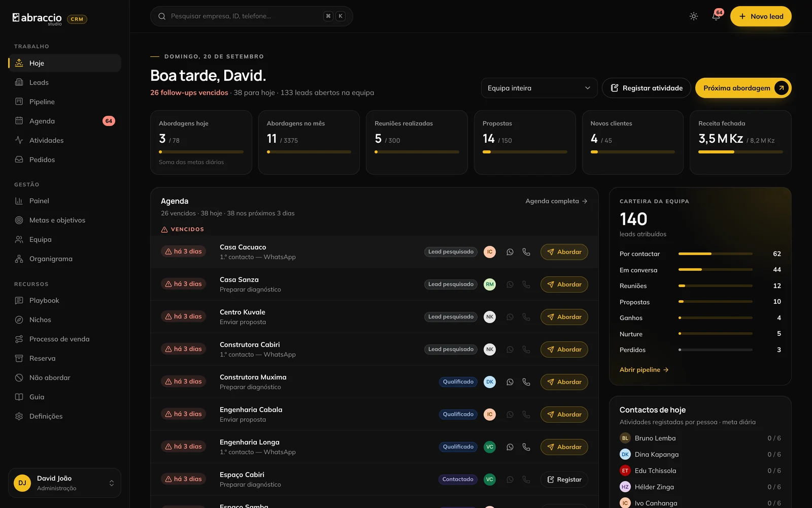Go to Pipeline in the sidebar
The height and width of the screenshot is (508, 812).
(x=64, y=102)
